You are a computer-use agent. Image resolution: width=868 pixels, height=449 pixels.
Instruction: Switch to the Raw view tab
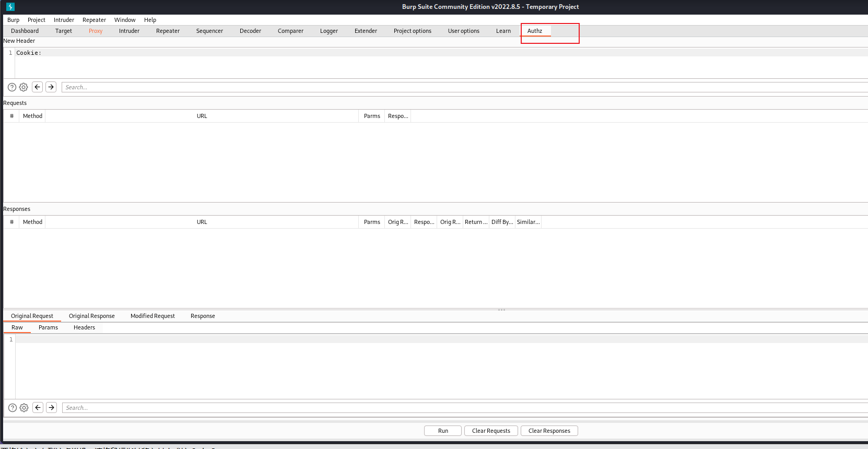coord(17,327)
